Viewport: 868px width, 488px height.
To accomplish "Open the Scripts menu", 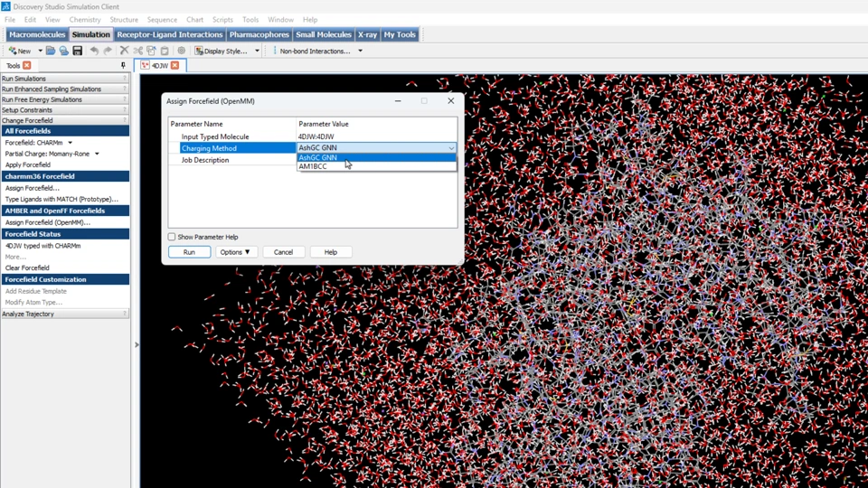I will (222, 19).
